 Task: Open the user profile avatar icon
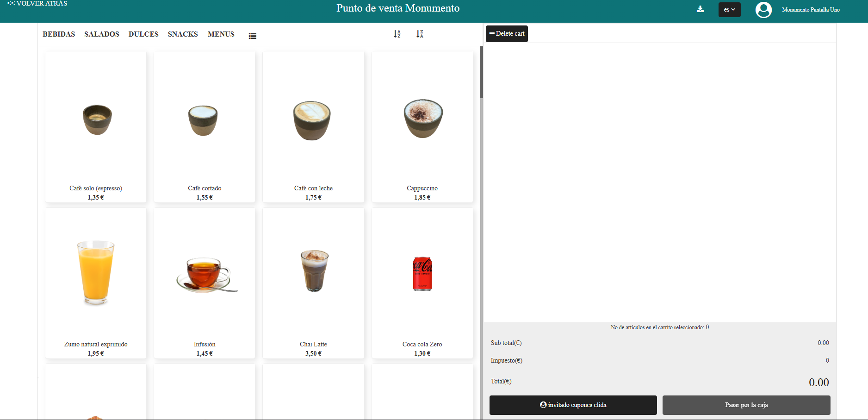coord(763,10)
